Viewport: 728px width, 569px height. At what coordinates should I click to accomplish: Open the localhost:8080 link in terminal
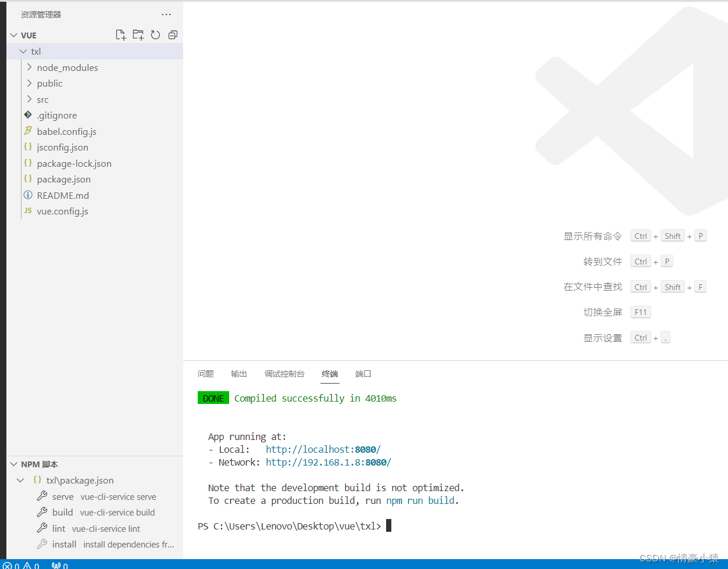pos(323,449)
